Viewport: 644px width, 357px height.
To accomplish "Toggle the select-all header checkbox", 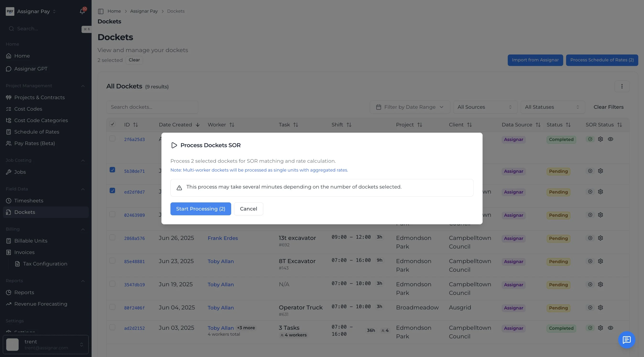I will (112, 124).
